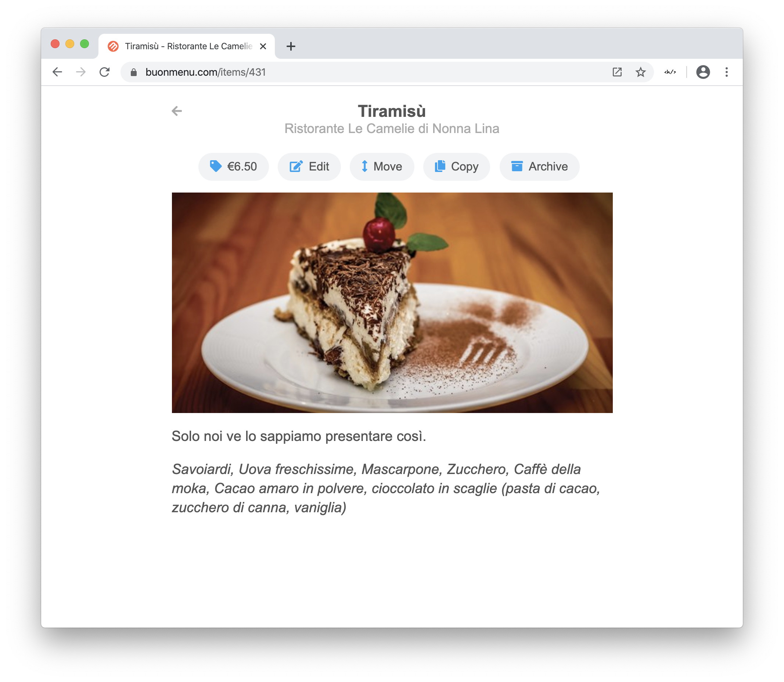Select the Move arrows icon
Screen dimensions: 784x682
click(364, 166)
